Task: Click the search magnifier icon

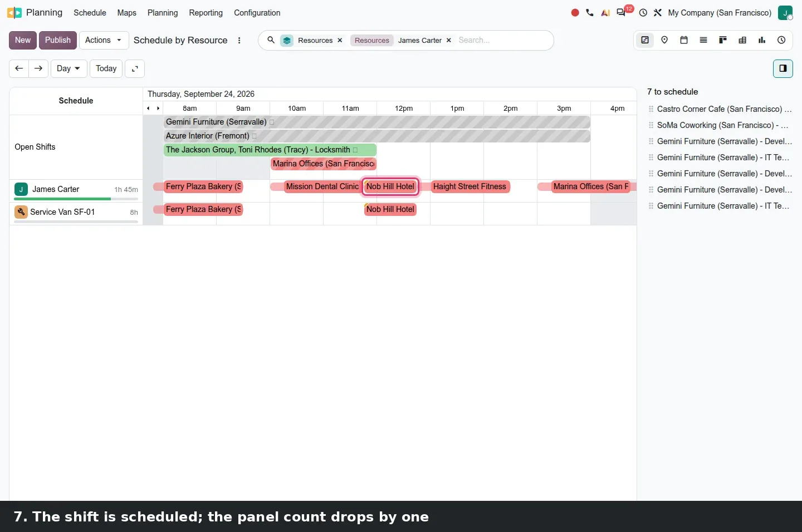Action: (x=271, y=40)
